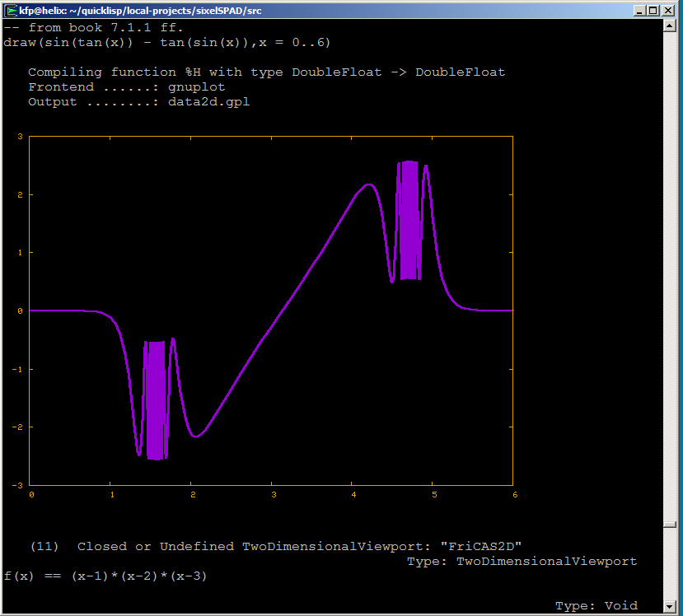The width and height of the screenshot is (683, 616).
Task: Click the scrollbar up arrow
Action: (x=670, y=26)
